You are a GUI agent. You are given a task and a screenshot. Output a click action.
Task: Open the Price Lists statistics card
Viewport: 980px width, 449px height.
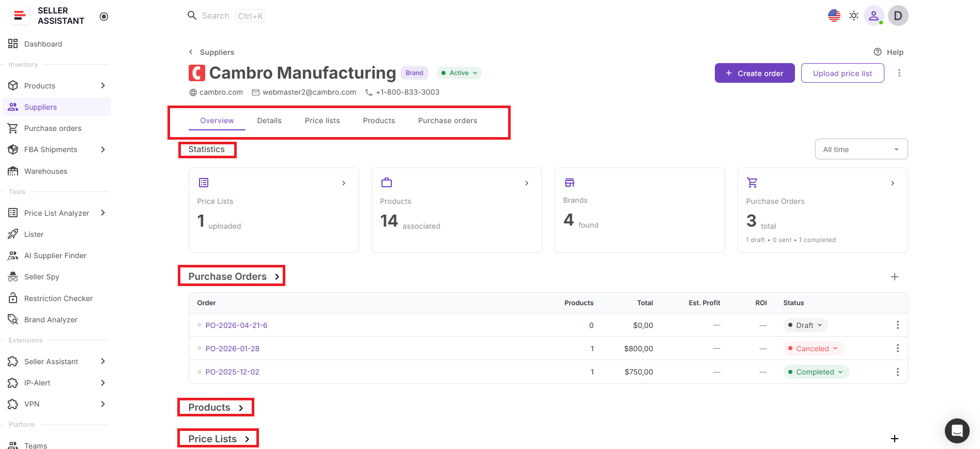click(274, 210)
